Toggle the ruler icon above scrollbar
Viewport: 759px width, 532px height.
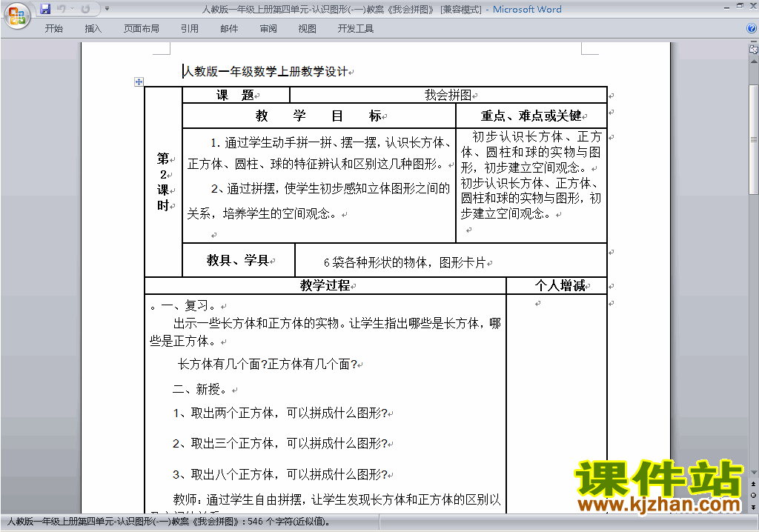[754, 49]
